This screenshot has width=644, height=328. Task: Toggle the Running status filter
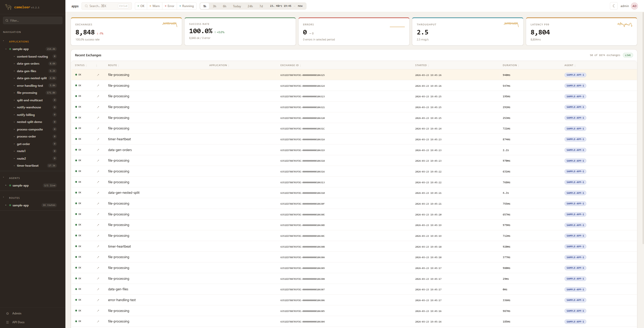[x=186, y=6]
